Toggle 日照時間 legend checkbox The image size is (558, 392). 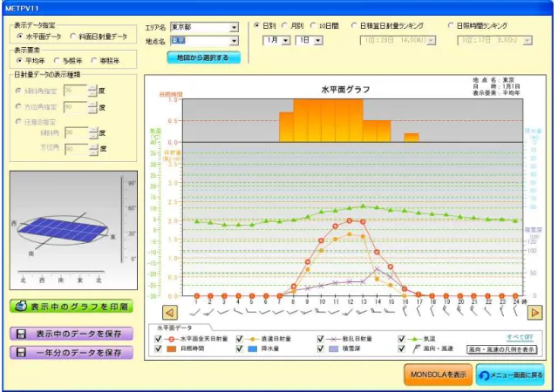tap(159, 348)
